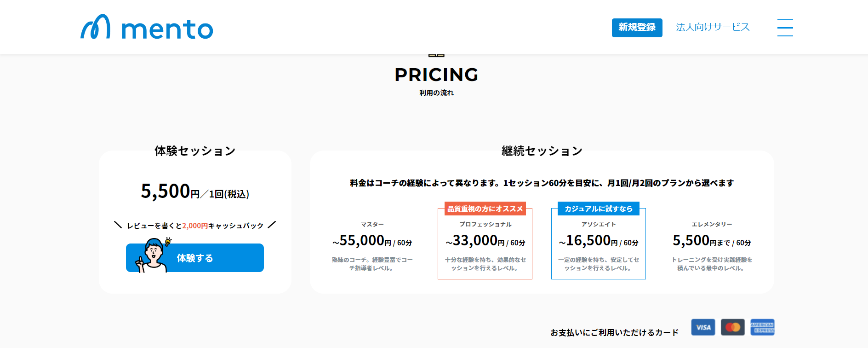Image resolution: width=868 pixels, height=348 pixels.
Task: Open the hamburger menu icon
Action: [785, 28]
